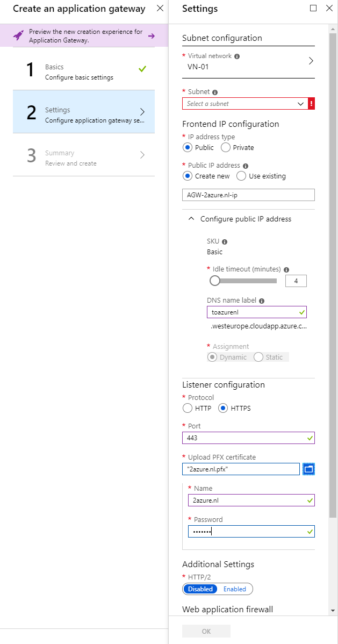
Task: Open step 3 Summary
Action: tap(84, 155)
